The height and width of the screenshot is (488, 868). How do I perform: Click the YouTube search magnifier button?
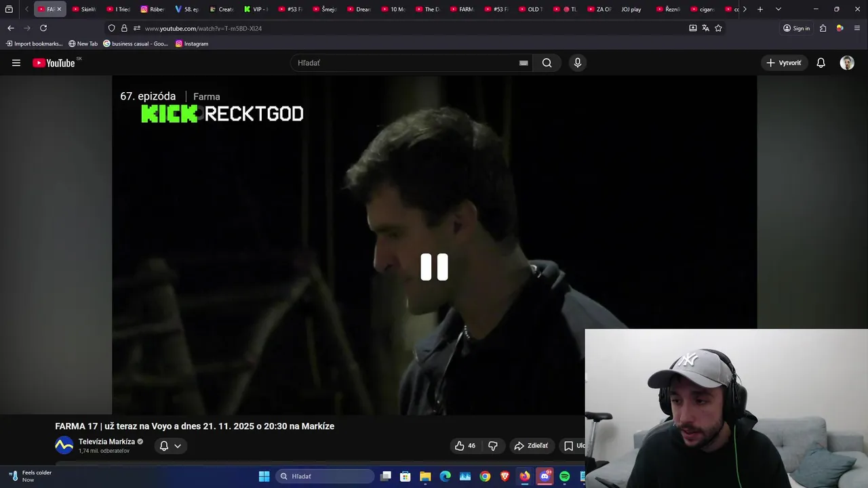click(547, 63)
